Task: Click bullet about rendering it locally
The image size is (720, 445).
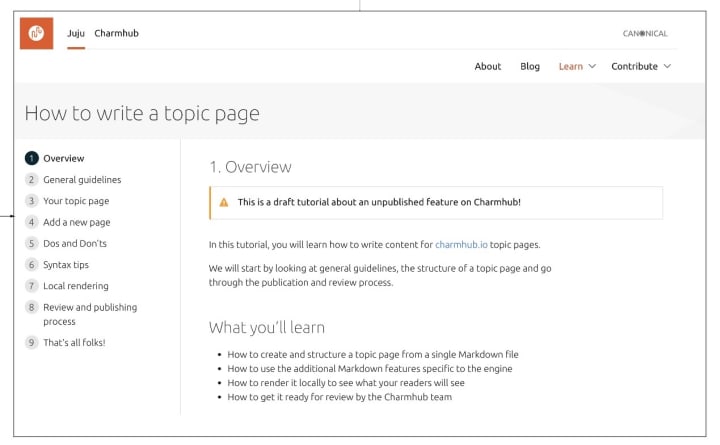Action: pos(346,383)
